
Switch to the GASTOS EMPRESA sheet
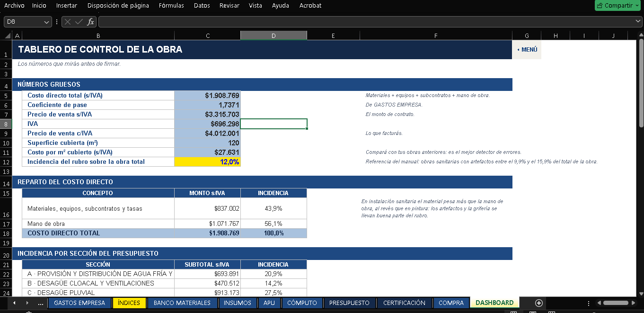(79, 303)
